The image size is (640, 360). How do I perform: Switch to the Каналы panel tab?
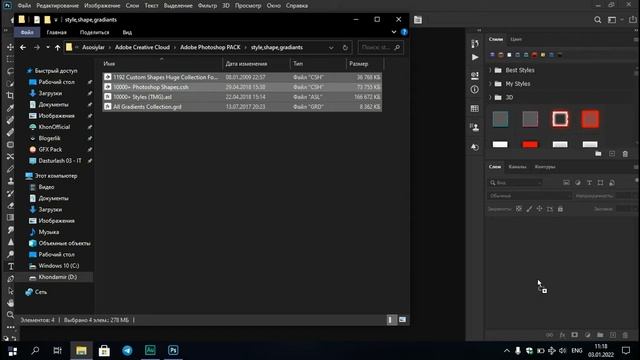[518, 167]
